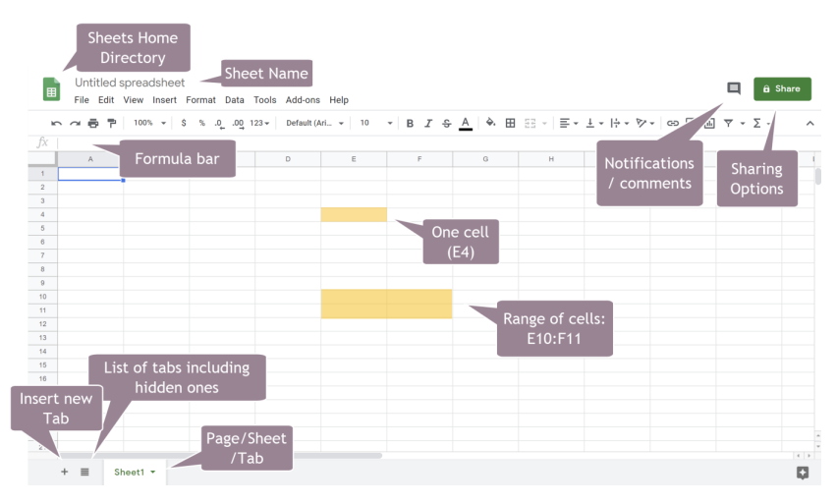Open the font size 10 dropdown
Viewport: 837px width, 504px height.
pos(376,123)
